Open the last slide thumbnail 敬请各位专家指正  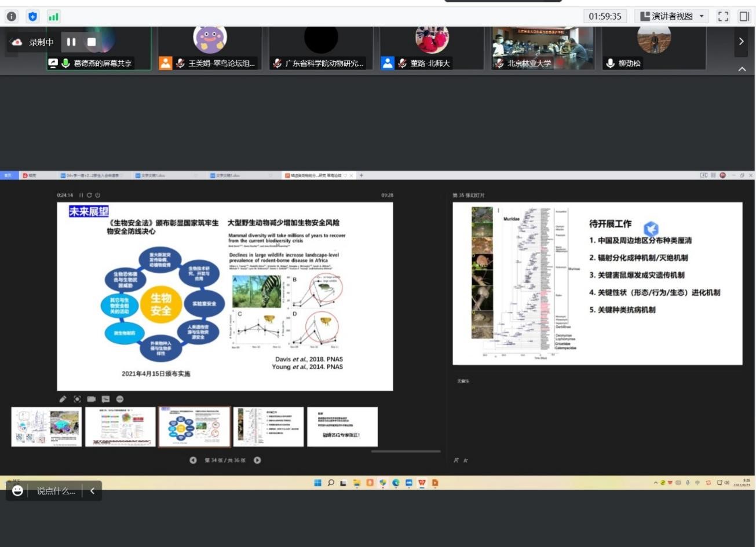(x=342, y=427)
